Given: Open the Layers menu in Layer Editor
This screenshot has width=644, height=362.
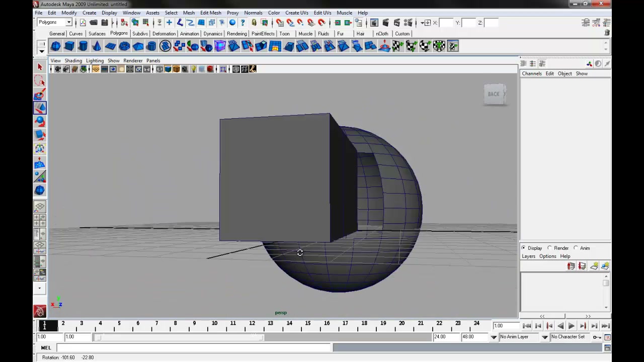Looking at the screenshot, I should point(528,256).
